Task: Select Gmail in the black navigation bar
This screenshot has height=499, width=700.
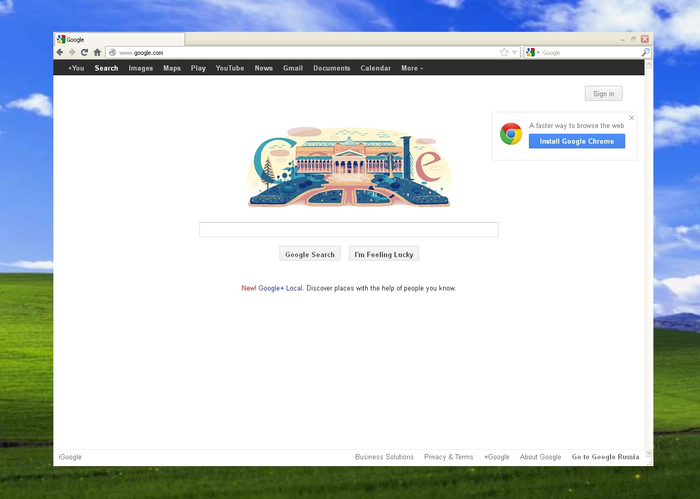Action: tap(293, 68)
